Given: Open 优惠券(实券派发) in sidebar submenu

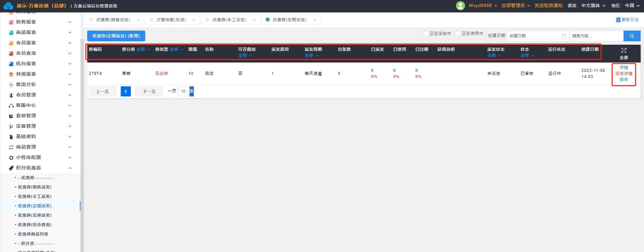Looking at the screenshot, I should [35, 215].
